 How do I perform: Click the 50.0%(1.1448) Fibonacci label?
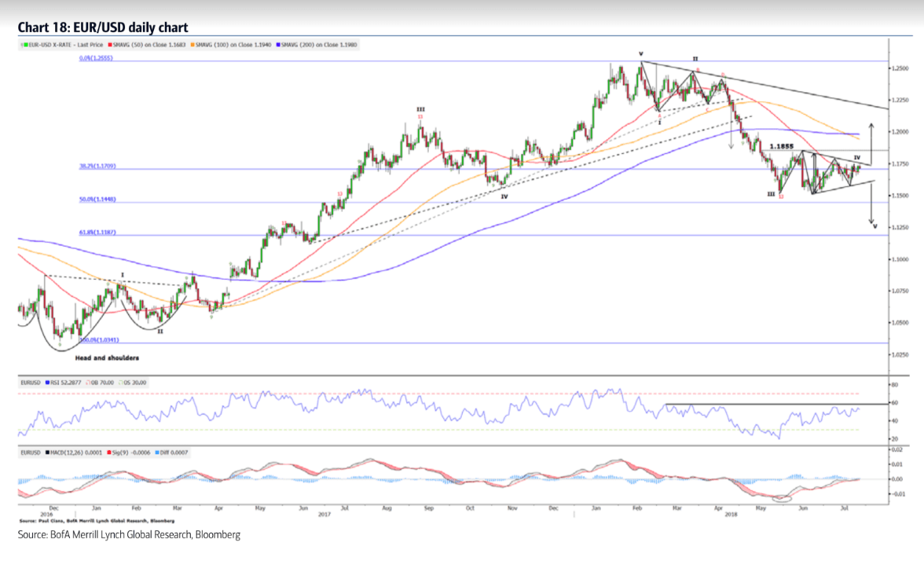pyautogui.click(x=98, y=200)
